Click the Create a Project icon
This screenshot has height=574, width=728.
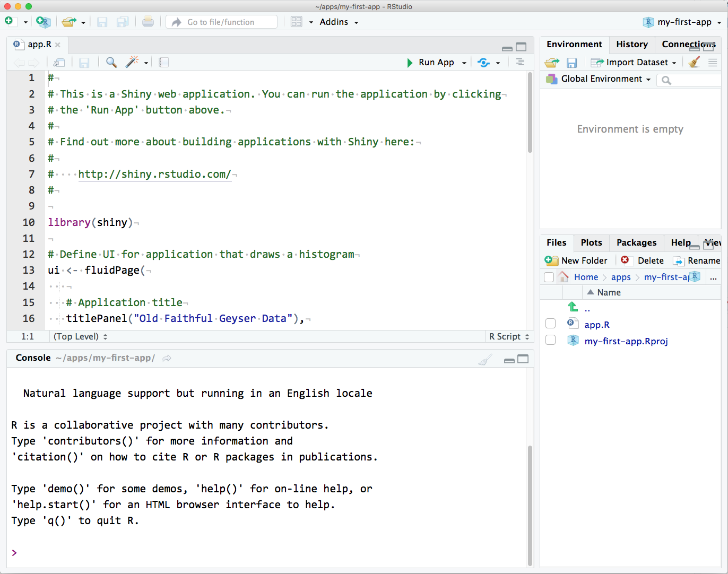coord(43,22)
